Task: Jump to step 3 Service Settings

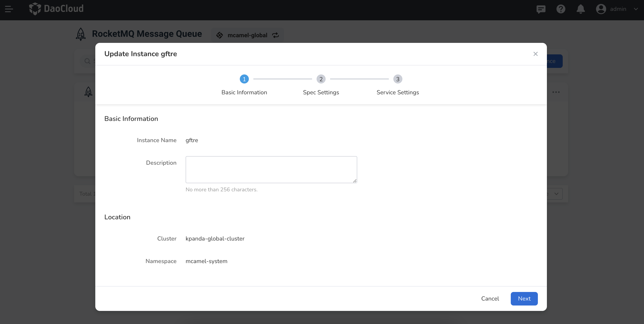Action: [398, 79]
